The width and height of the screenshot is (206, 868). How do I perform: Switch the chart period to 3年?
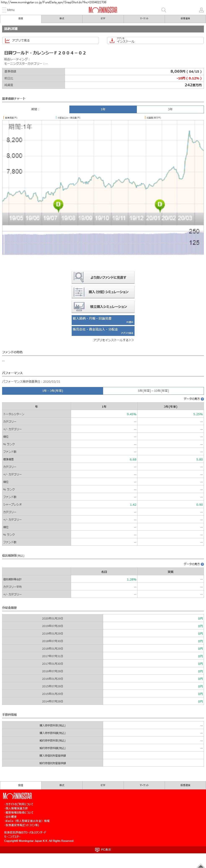pos(170,109)
